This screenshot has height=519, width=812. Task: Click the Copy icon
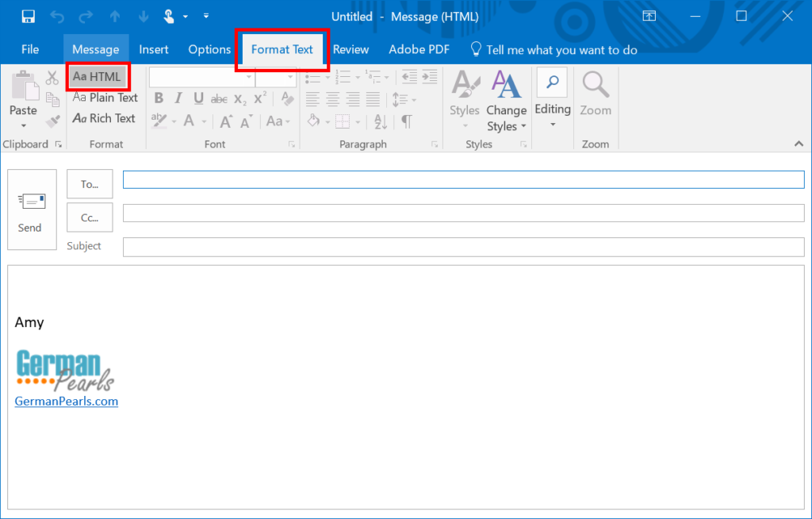pos(52,99)
